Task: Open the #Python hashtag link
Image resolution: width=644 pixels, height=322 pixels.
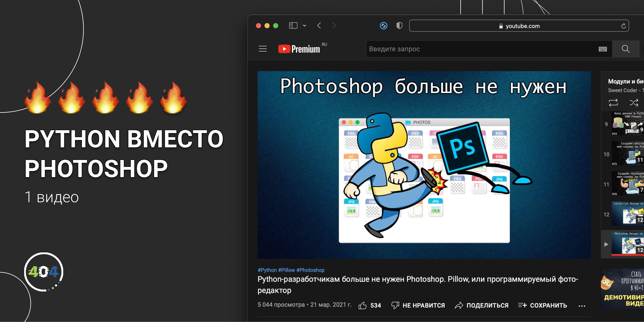Action: (267, 270)
